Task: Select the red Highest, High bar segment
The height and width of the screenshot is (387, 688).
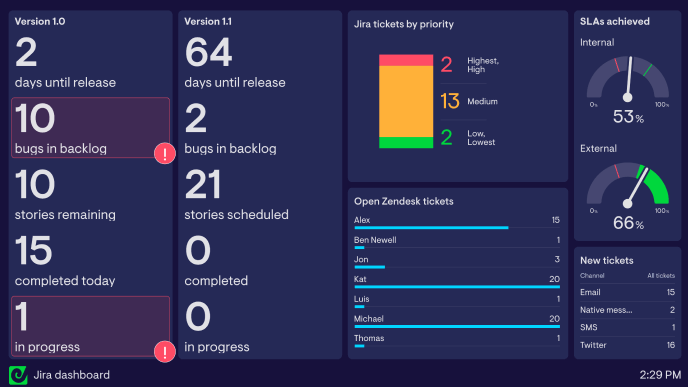Action: [x=406, y=60]
